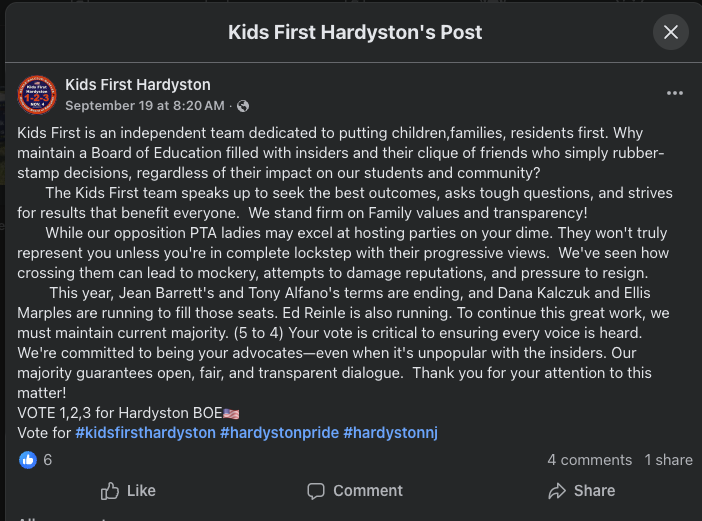Toggle Like on this post
The image size is (702, 521).
point(128,490)
